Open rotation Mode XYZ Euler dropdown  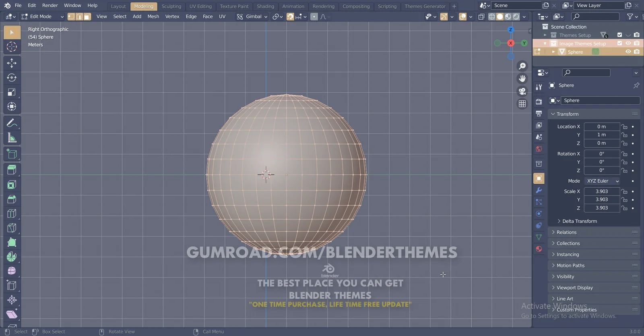click(602, 181)
